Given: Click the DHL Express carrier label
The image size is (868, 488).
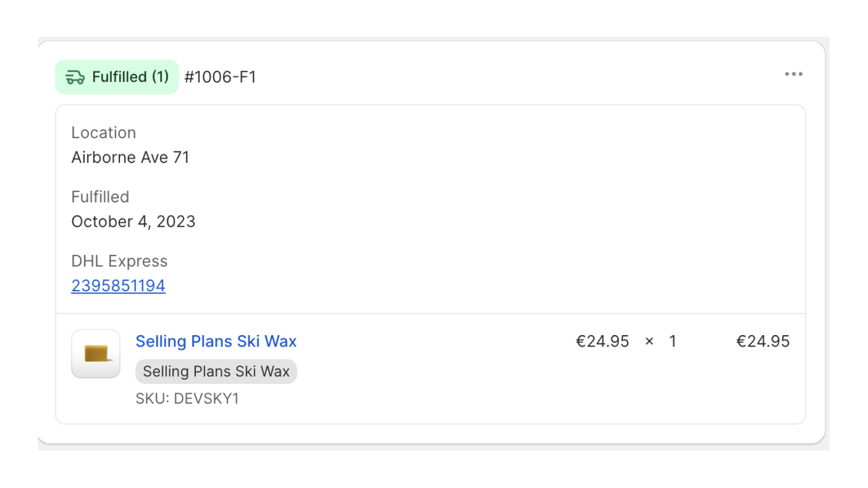Looking at the screenshot, I should point(119,261).
